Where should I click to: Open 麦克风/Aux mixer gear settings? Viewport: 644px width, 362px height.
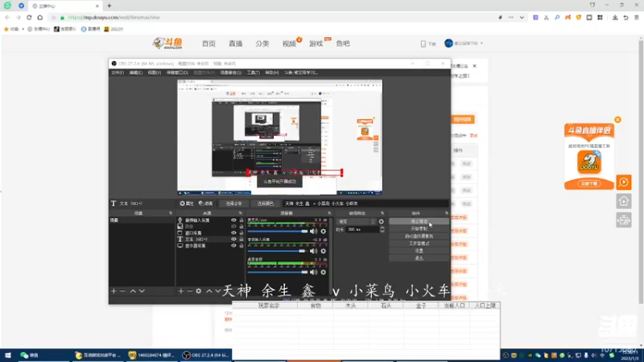pyautogui.click(x=324, y=232)
